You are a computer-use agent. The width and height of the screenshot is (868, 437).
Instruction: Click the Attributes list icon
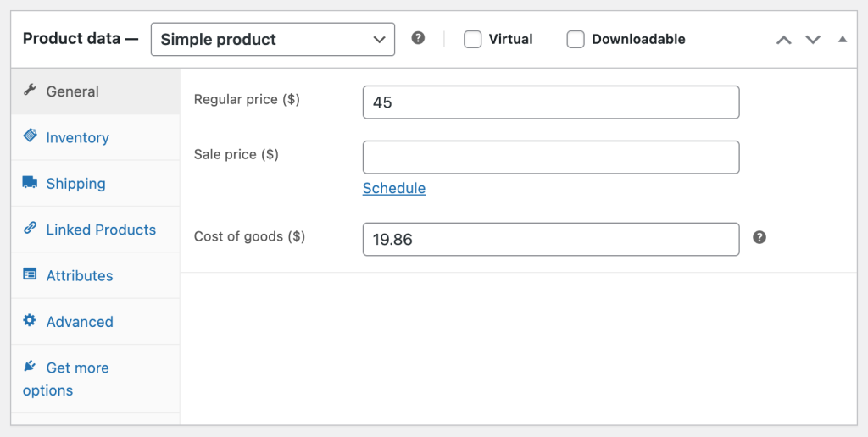coord(30,274)
